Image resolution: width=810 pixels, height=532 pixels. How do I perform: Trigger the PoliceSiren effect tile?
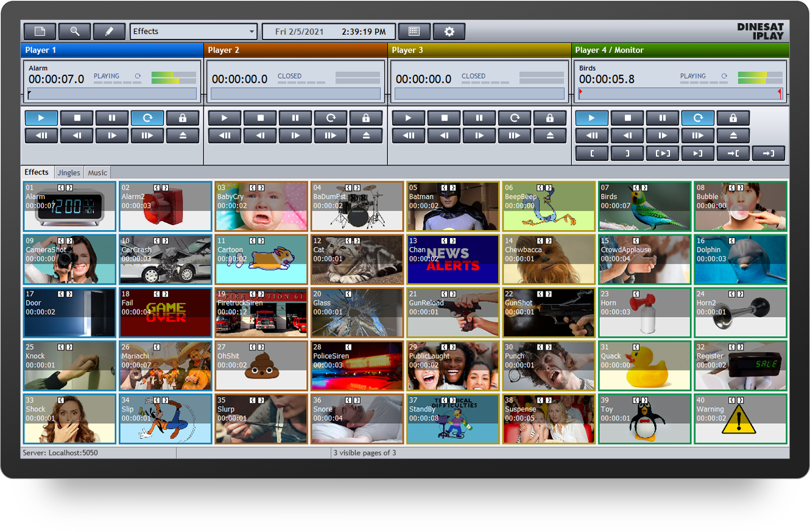(357, 366)
